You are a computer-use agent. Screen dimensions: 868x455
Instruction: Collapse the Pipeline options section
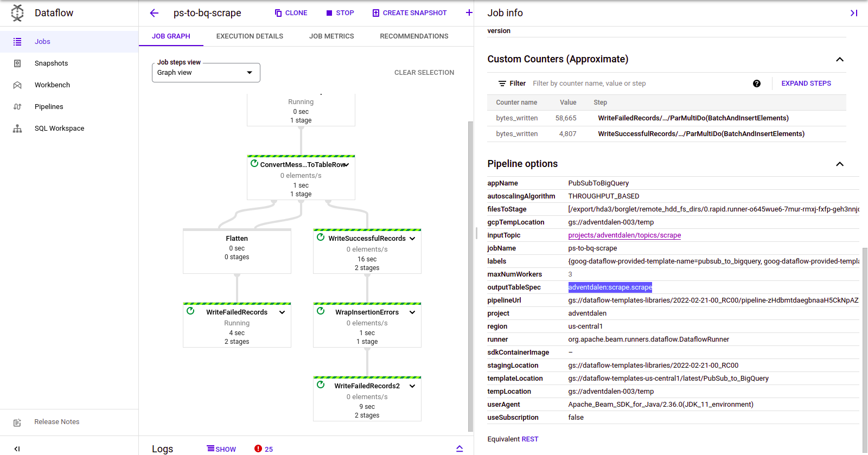(x=840, y=164)
